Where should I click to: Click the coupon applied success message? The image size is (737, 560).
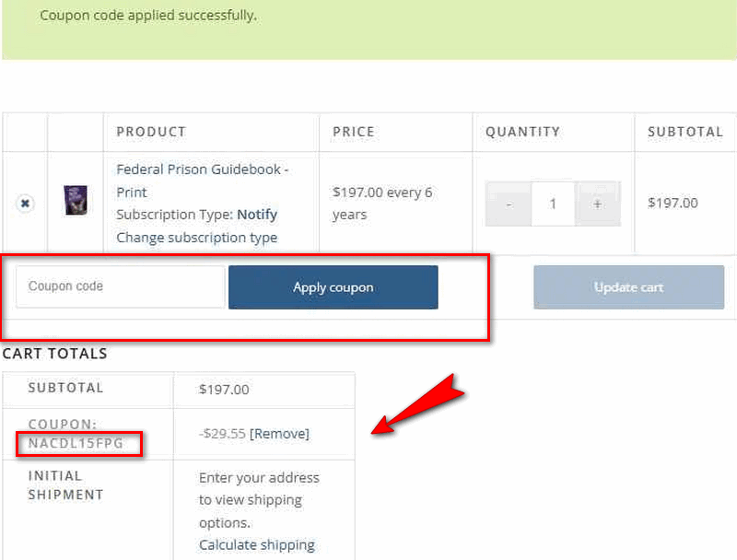(148, 16)
